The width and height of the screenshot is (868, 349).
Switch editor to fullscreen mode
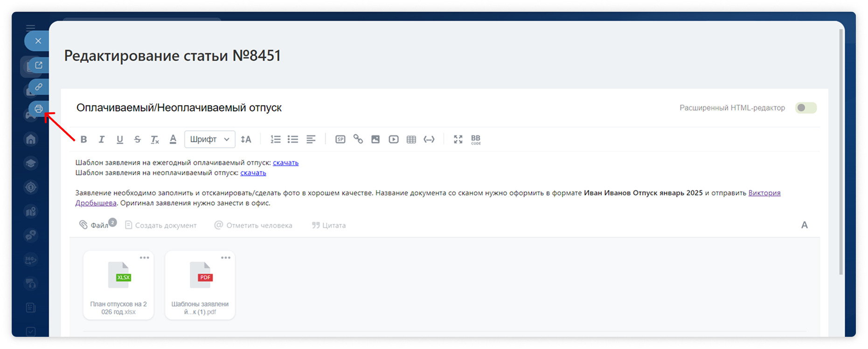(458, 139)
